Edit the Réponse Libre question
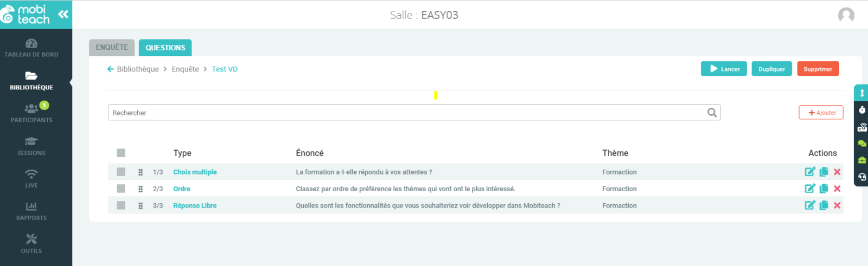 tap(810, 205)
